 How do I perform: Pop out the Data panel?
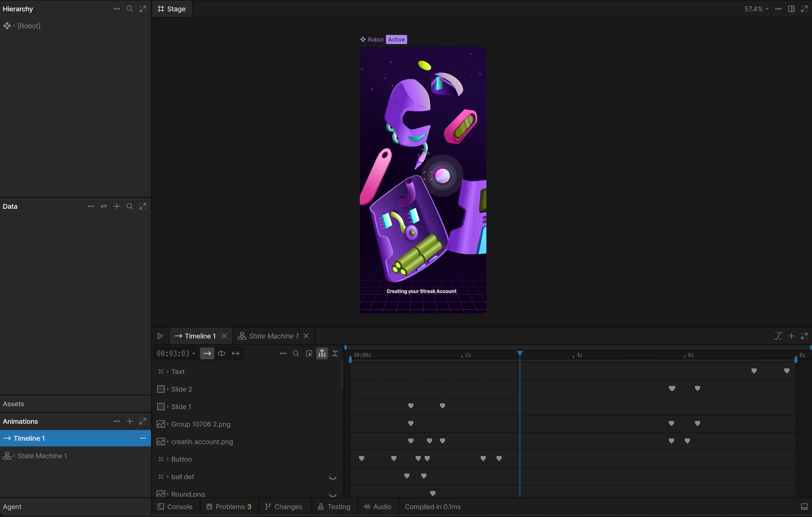click(x=143, y=206)
